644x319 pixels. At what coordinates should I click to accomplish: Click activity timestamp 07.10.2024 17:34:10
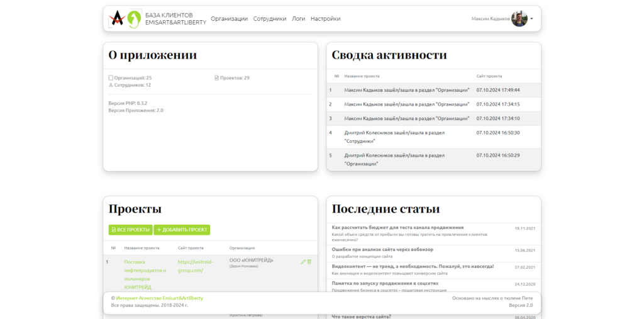coord(498,118)
